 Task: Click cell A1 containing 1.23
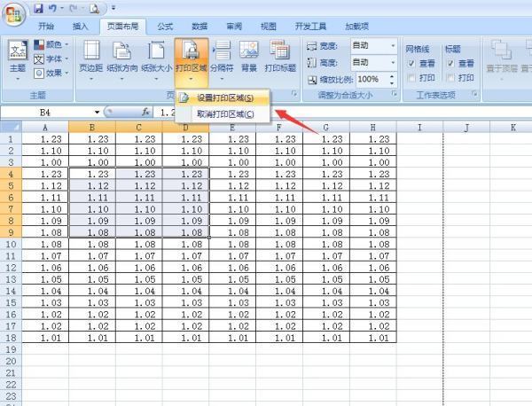coord(45,139)
